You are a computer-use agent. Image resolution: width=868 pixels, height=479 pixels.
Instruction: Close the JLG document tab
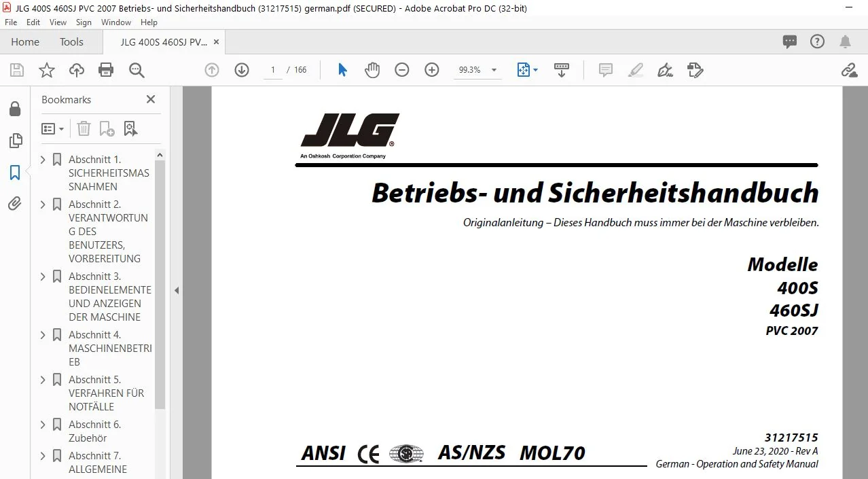216,42
